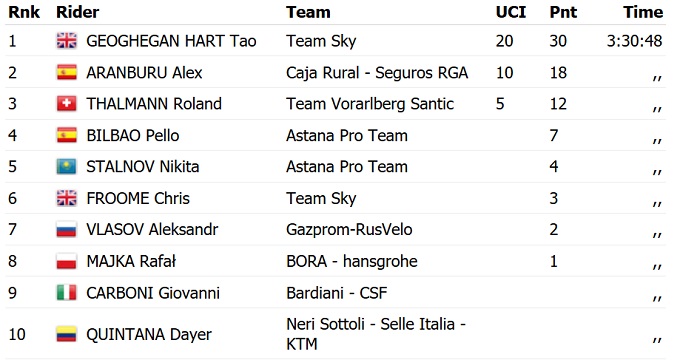Image resolution: width=680 pixels, height=360 pixels.
Task: Open the Caja Rural - Seguros RGA team
Action: tap(377, 72)
